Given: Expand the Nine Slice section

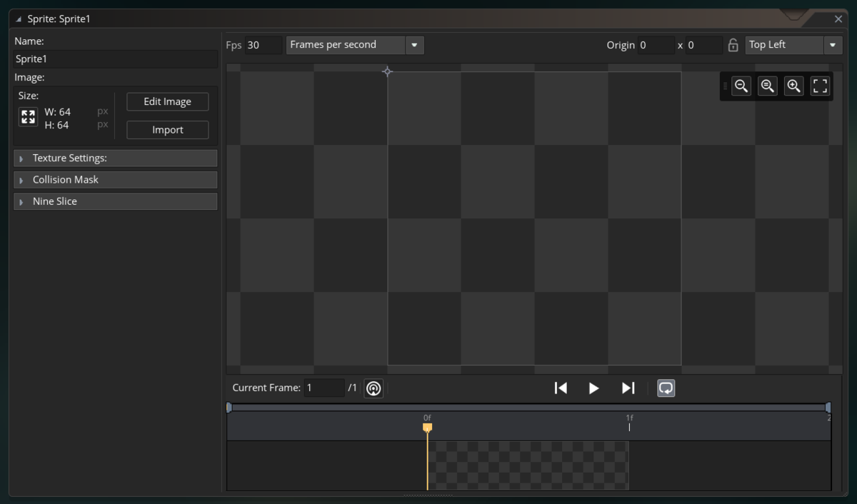Looking at the screenshot, I should click(115, 201).
